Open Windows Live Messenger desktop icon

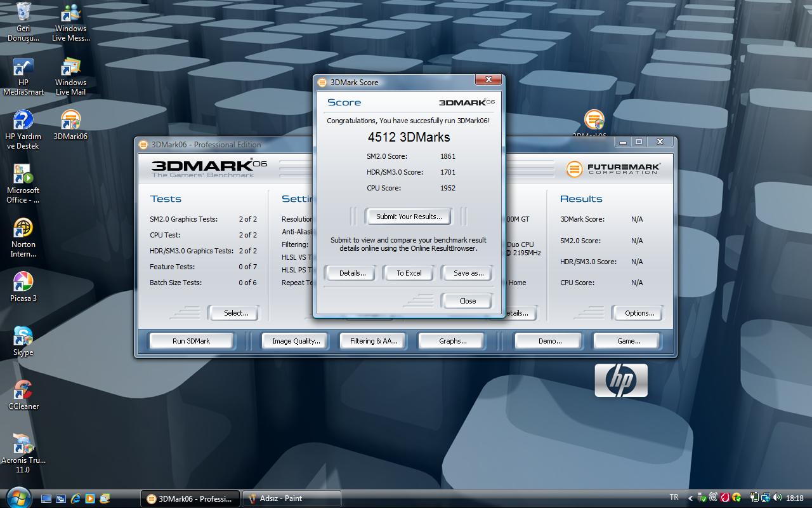(70, 22)
